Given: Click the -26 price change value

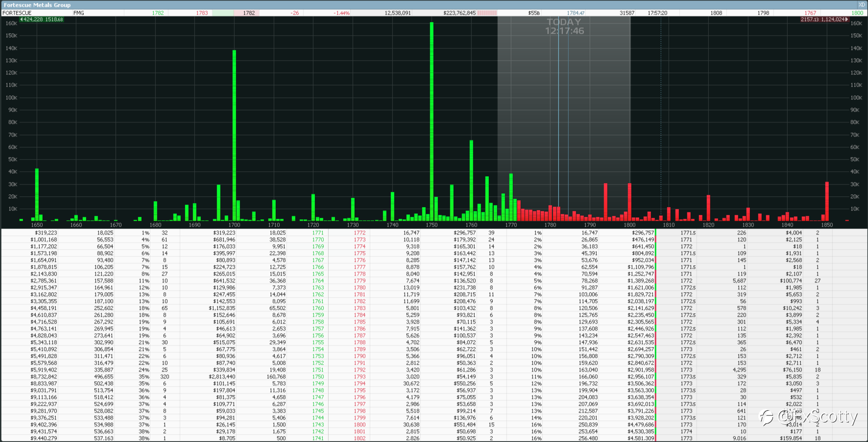Looking at the screenshot, I should pos(294,13).
